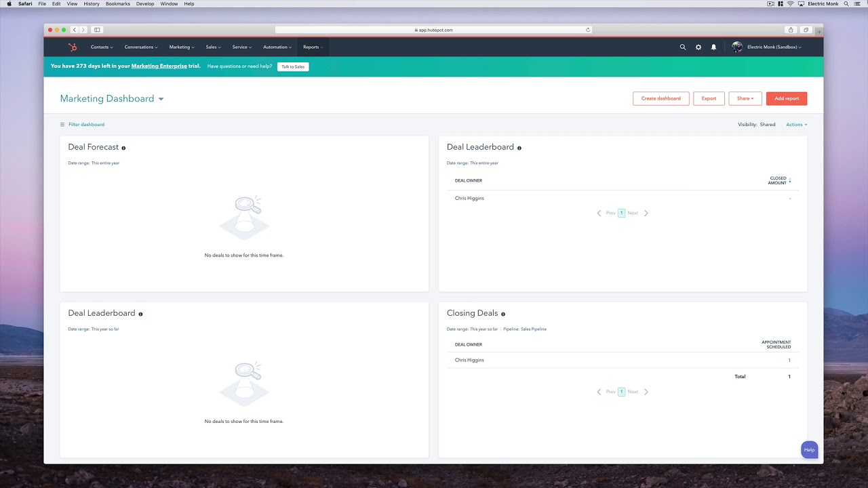Open settings via the gear icon
Image resolution: width=868 pixels, height=488 pixels.
[698, 47]
